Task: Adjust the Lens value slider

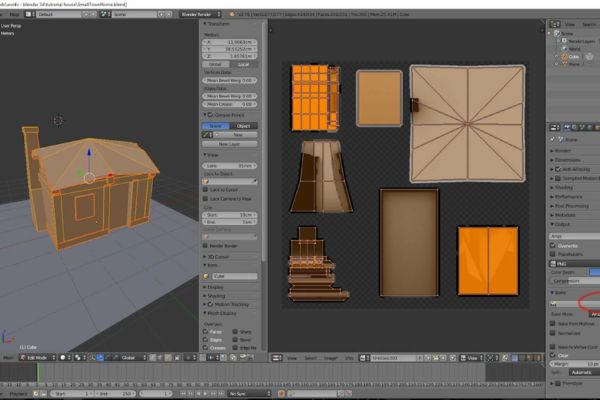Action: (x=230, y=166)
